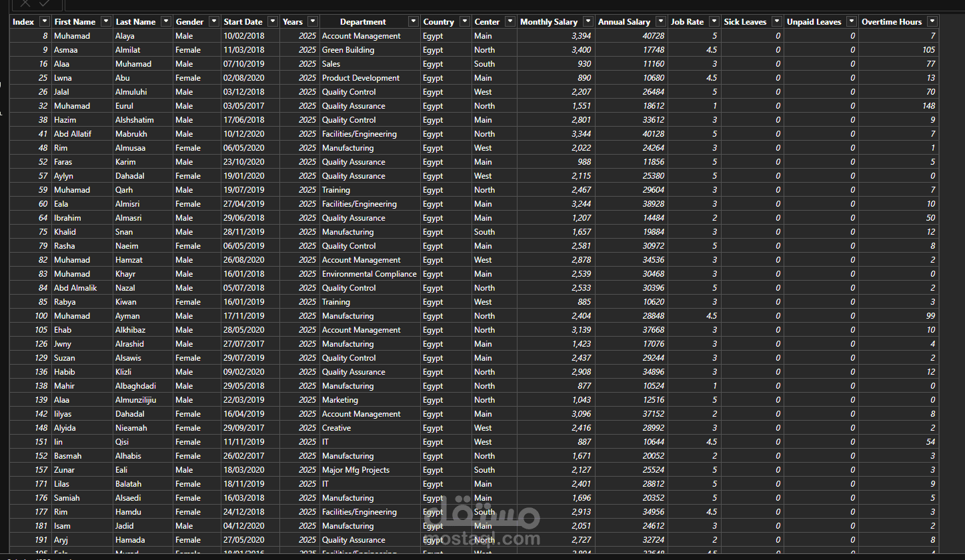Open the Unpaid Leaves column filter dropdown

pyautogui.click(x=852, y=22)
